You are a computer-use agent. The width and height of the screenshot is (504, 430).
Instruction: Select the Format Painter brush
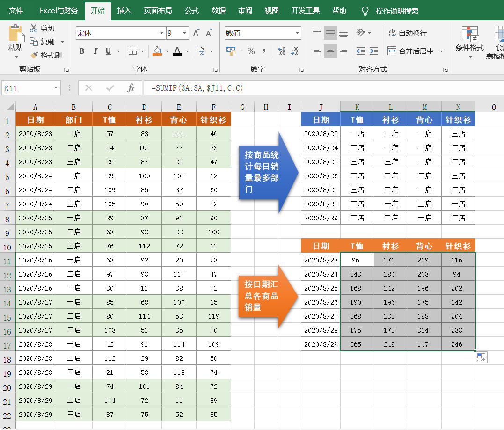tap(34, 55)
